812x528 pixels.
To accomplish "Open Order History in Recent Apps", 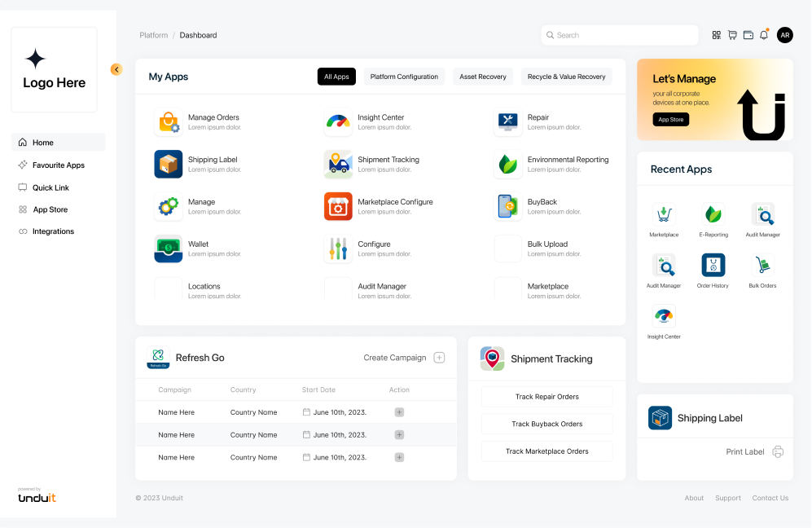I will click(x=713, y=266).
